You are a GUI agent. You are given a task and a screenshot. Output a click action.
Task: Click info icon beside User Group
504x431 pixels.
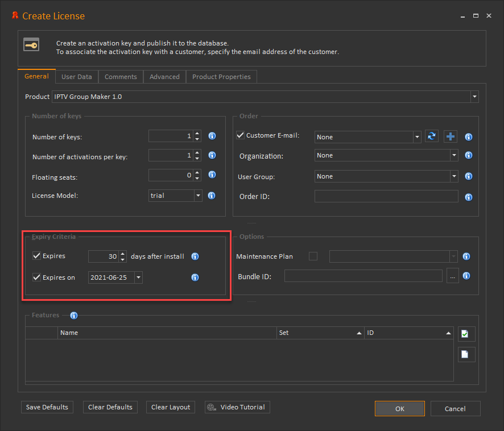469,176
